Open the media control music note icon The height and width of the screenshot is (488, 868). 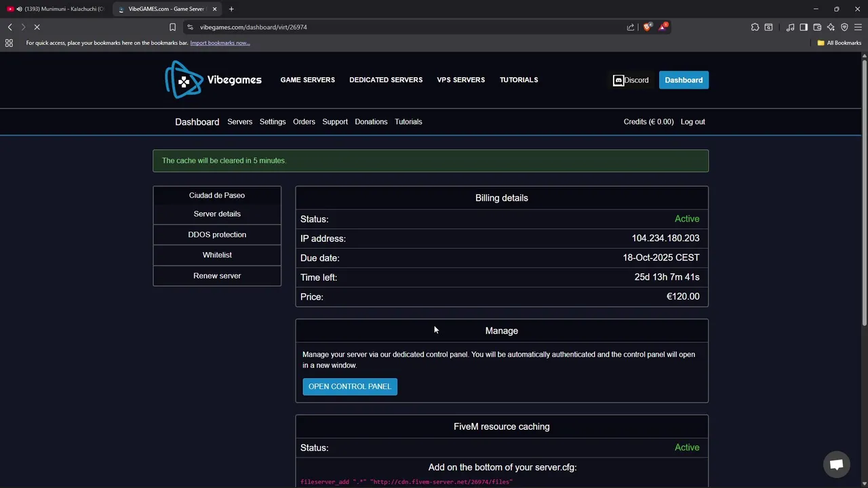coord(790,27)
